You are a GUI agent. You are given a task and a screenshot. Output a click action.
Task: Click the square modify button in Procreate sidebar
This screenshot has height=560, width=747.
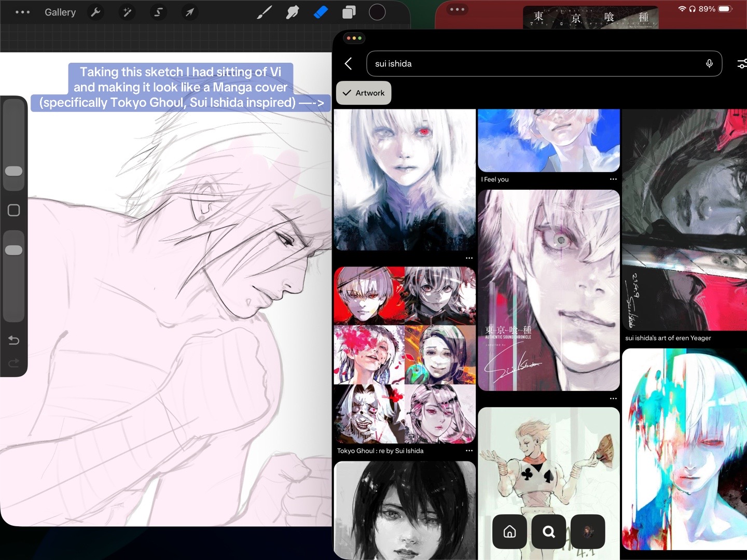13,210
